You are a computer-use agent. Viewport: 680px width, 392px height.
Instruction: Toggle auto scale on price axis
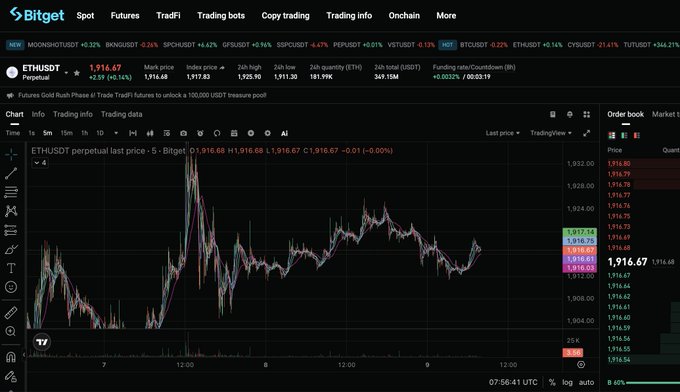(586, 382)
